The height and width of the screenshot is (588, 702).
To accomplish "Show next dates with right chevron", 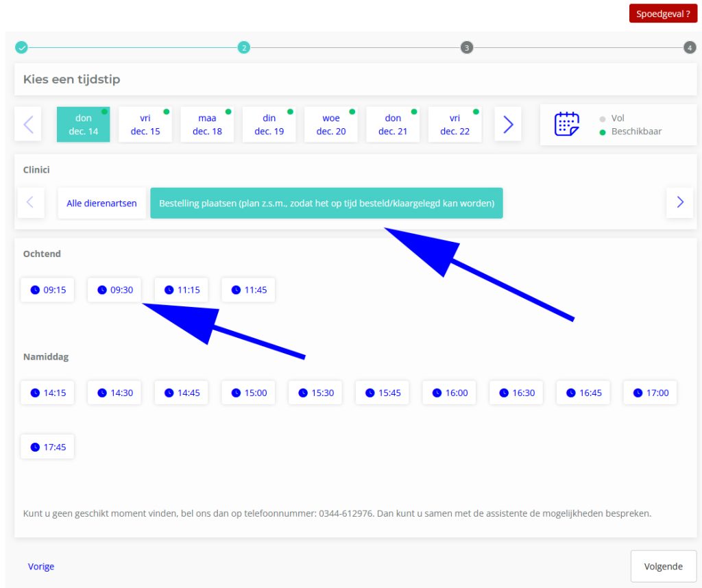I will [508, 124].
